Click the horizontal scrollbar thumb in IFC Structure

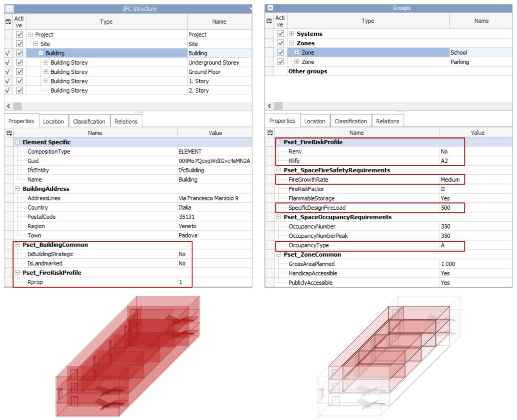[x=17, y=106]
